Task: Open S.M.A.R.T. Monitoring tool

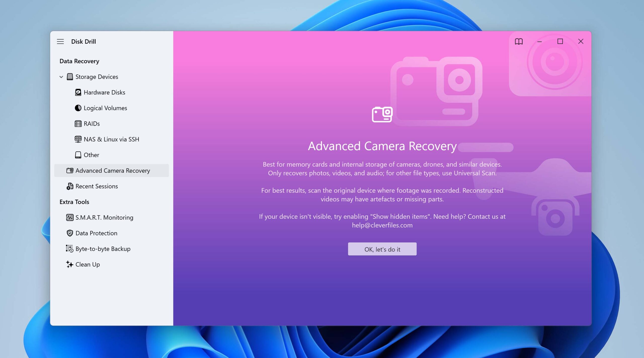Action: (x=111, y=218)
